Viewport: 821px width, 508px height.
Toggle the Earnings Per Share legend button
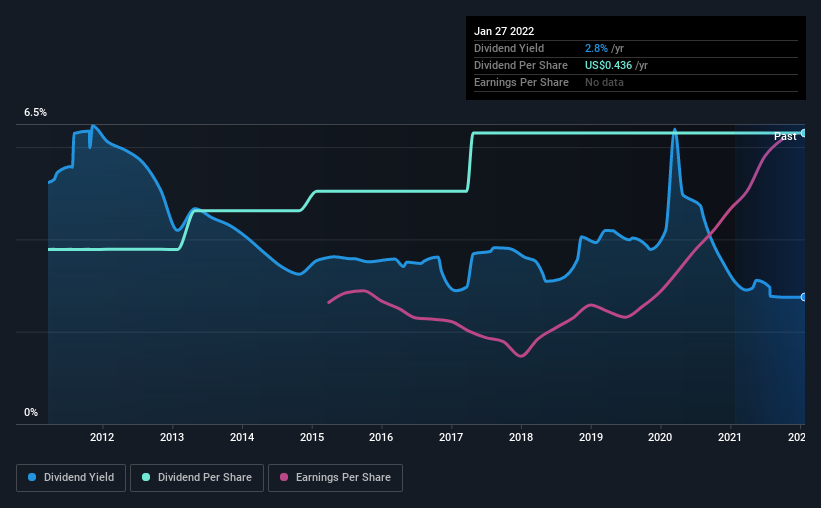tap(335, 478)
